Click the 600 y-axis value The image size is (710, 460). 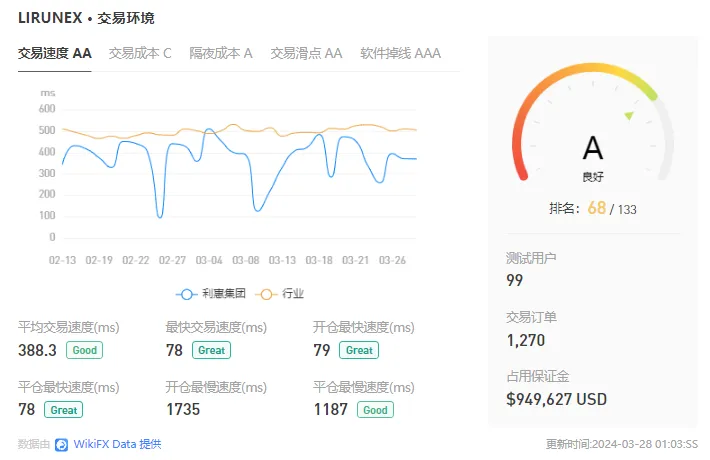point(47,109)
